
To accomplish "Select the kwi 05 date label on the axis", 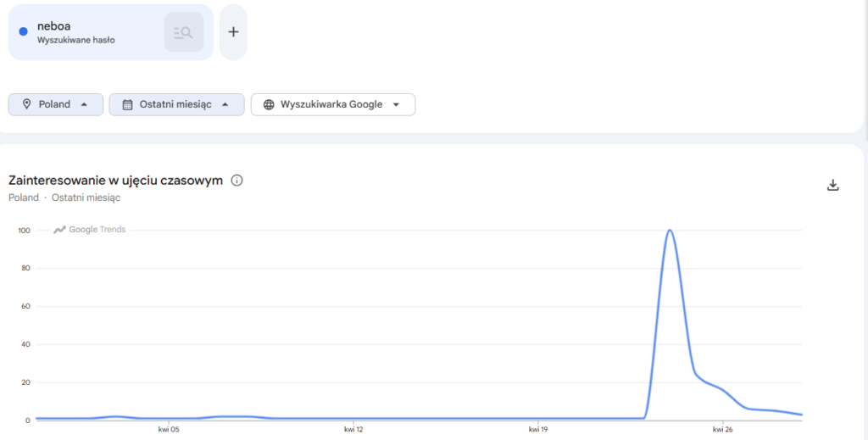I will pyautogui.click(x=169, y=429).
